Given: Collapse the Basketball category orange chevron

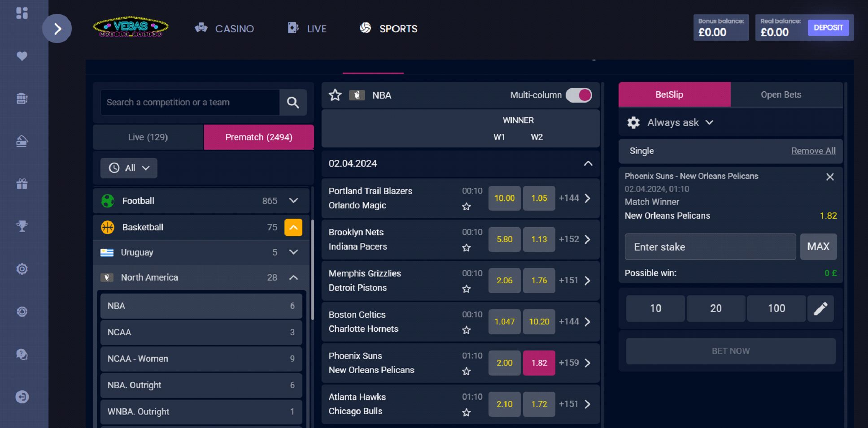Looking at the screenshot, I should tap(293, 227).
